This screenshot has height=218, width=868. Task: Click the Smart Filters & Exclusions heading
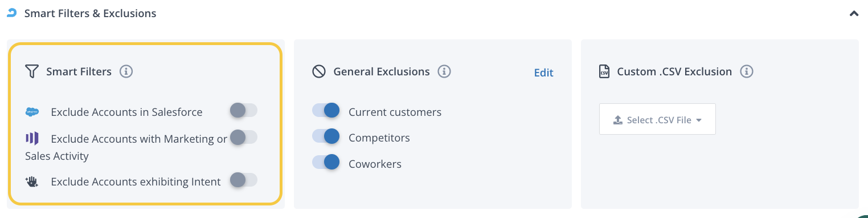point(90,13)
